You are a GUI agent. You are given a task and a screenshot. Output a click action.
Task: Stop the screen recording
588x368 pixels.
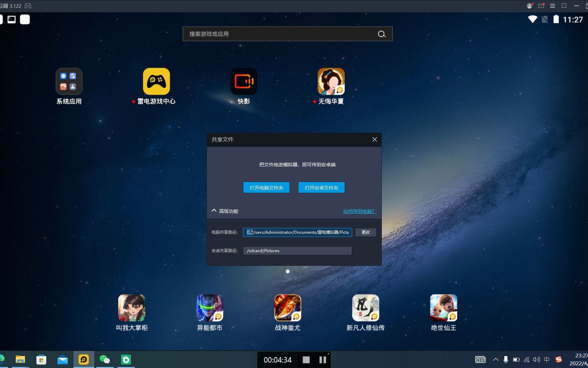click(x=306, y=360)
